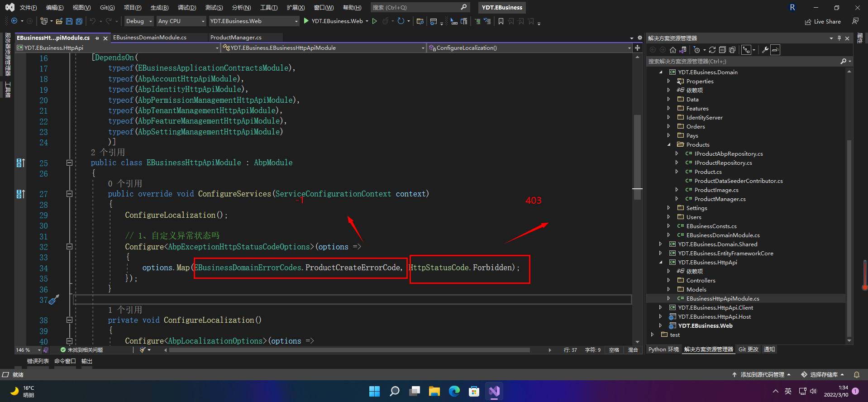Click the Save All toolbar icon

(79, 21)
